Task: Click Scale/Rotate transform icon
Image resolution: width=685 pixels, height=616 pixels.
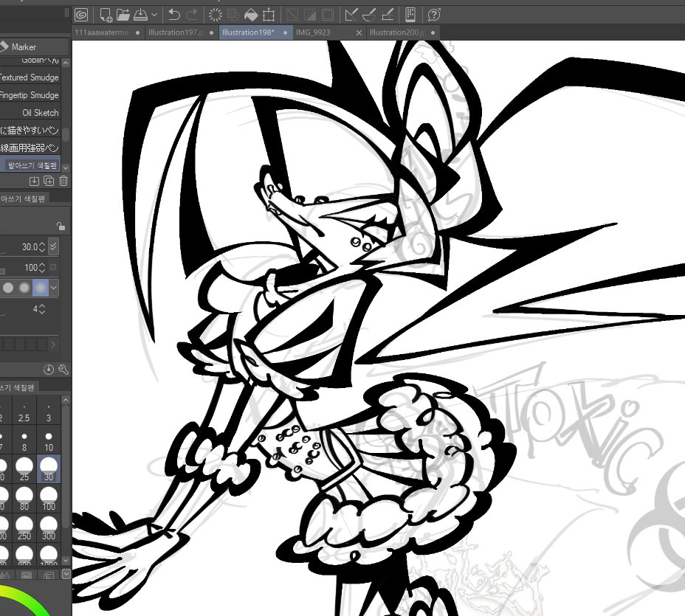Action: tap(269, 15)
